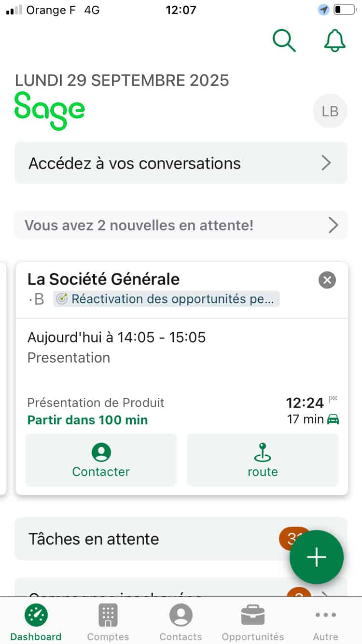Click the Sage logo

50,111
